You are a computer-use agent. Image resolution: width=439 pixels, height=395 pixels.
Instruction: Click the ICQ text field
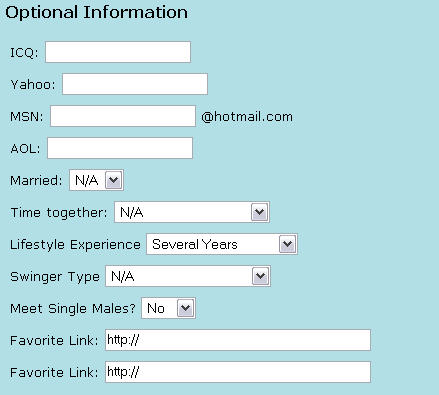[118, 52]
